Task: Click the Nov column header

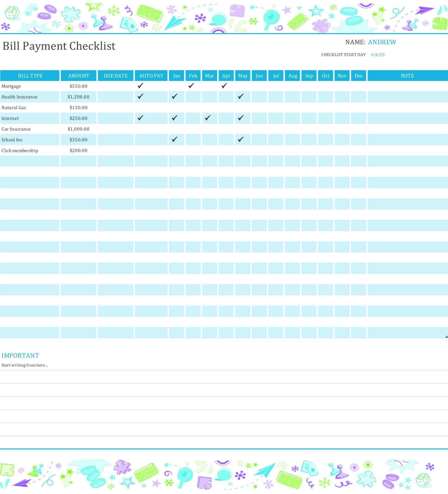Action: click(x=342, y=76)
